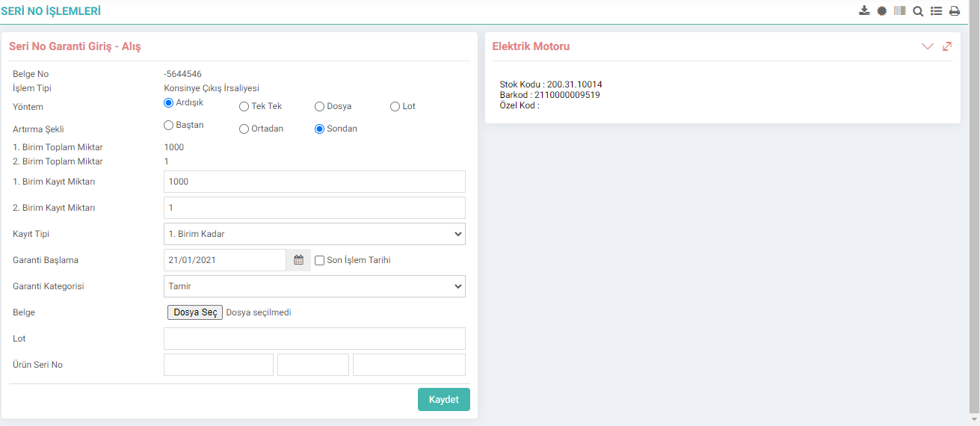
Task: Focus the 2. Birim Kayıt Miktarı field
Action: pyautogui.click(x=315, y=208)
